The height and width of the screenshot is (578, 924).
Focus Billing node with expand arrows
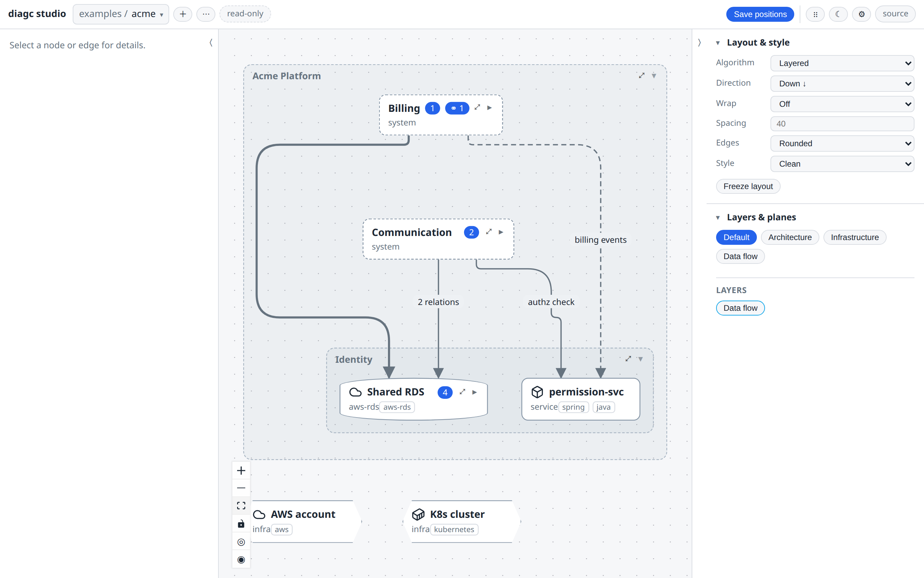pyautogui.click(x=477, y=107)
